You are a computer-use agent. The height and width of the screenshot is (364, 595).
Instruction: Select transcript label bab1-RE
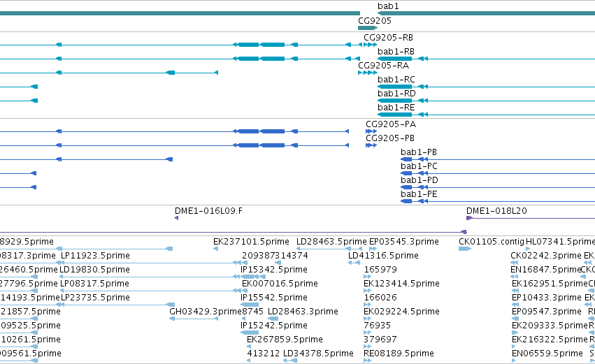pos(396,108)
